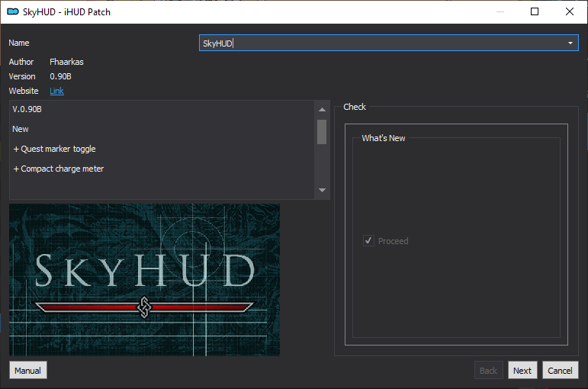
Task: Minimize the SkyHUD installer window
Action: (500, 11)
